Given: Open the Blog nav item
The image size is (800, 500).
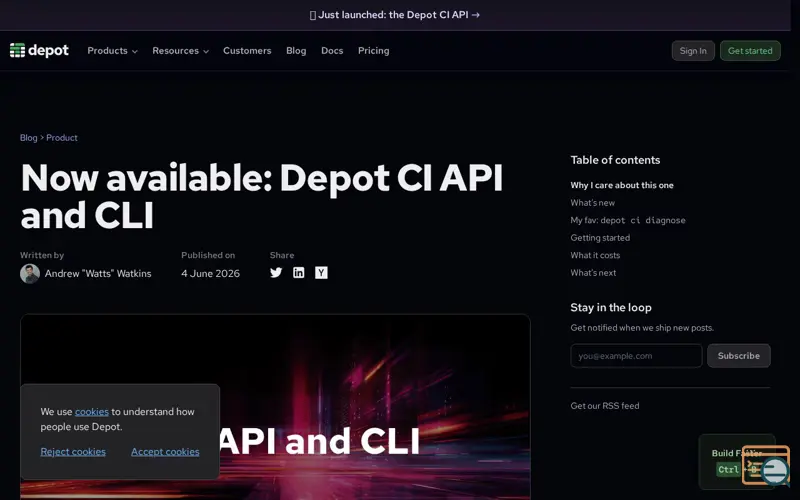Looking at the screenshot, I should coord(296,51).
